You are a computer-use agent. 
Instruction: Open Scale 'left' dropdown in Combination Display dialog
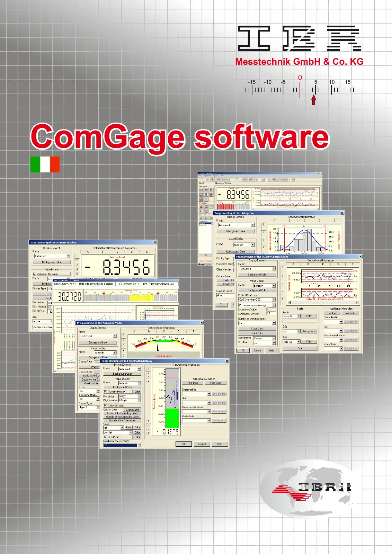114,428
